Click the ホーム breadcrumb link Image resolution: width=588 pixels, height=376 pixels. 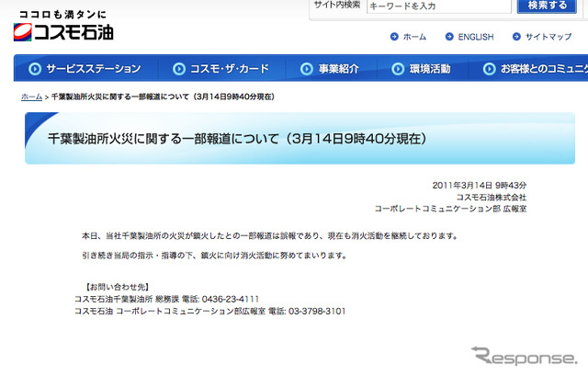point(31,97)
